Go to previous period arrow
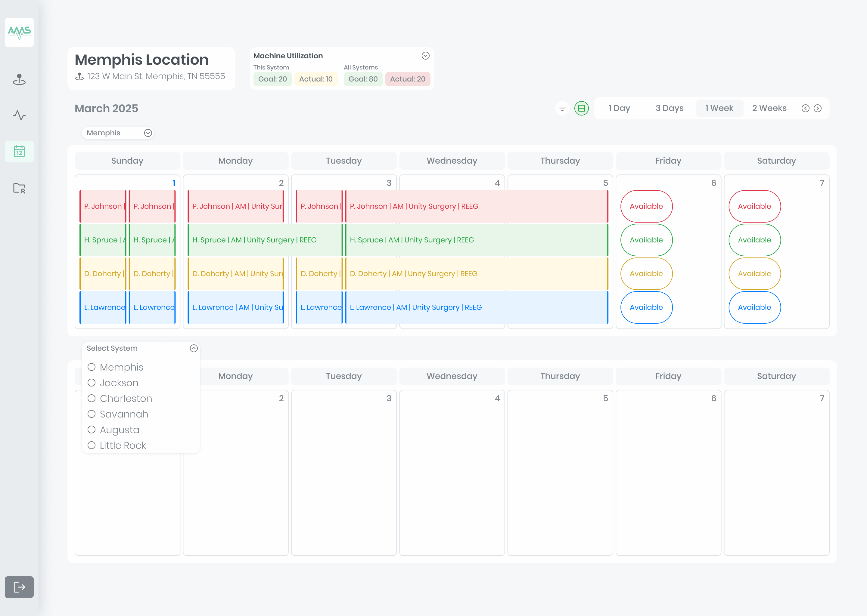This screenshot has height=616, width=867. (805, 109)
